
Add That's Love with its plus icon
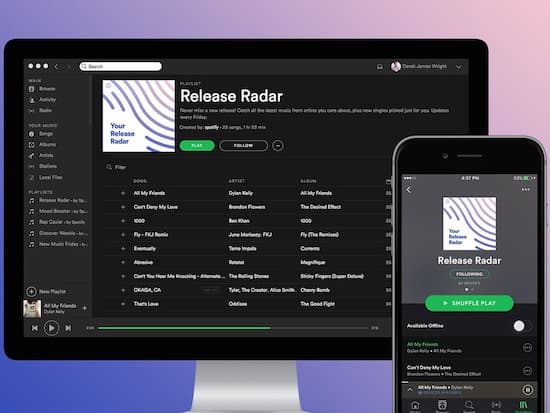click(123, 304)
